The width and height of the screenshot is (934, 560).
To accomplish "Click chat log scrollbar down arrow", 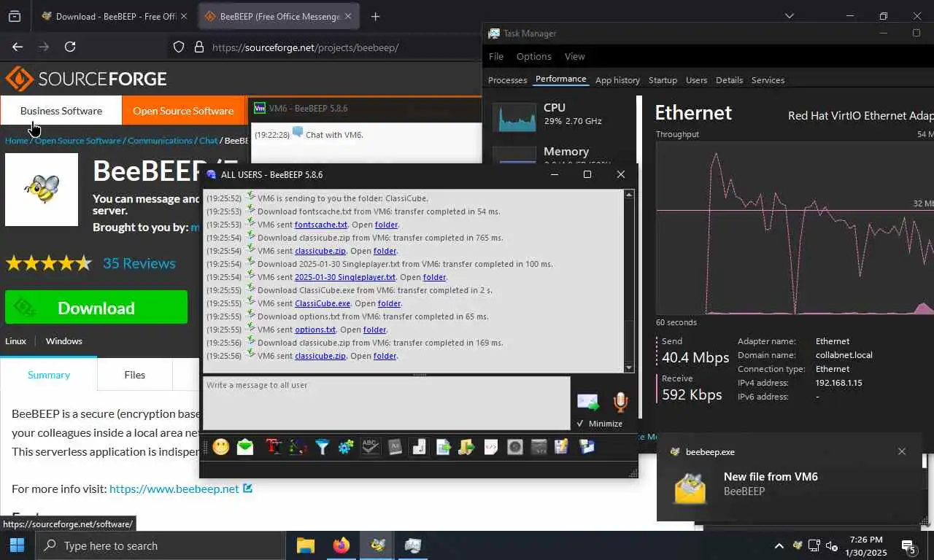I will (629, 367).
